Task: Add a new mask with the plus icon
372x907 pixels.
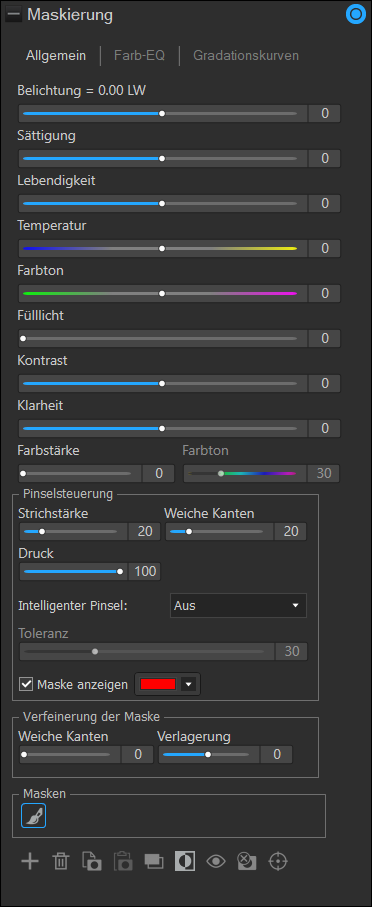Action: click(x=30, y=861)
